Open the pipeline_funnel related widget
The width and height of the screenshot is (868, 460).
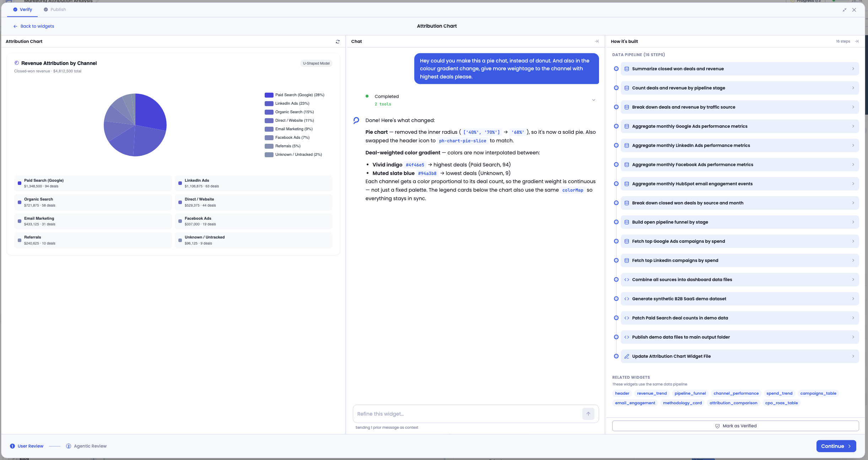click(690, 393)
